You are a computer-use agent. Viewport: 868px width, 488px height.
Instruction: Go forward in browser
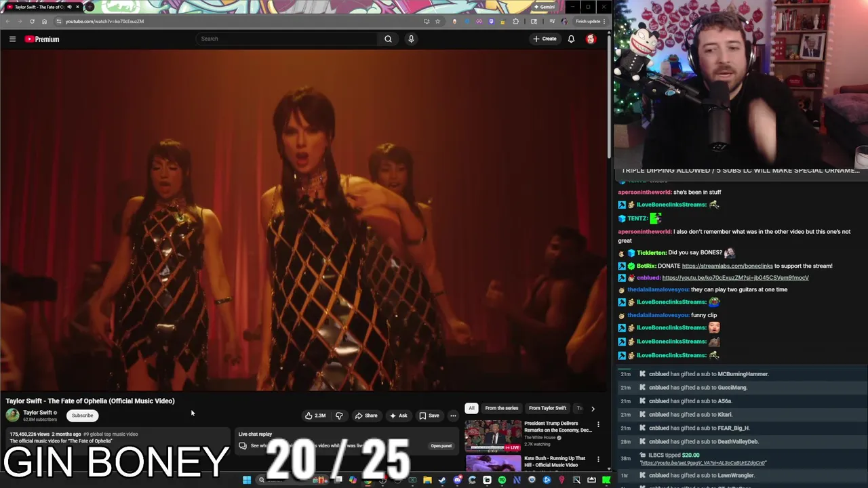pyautogui.click(x=19, y=21)
